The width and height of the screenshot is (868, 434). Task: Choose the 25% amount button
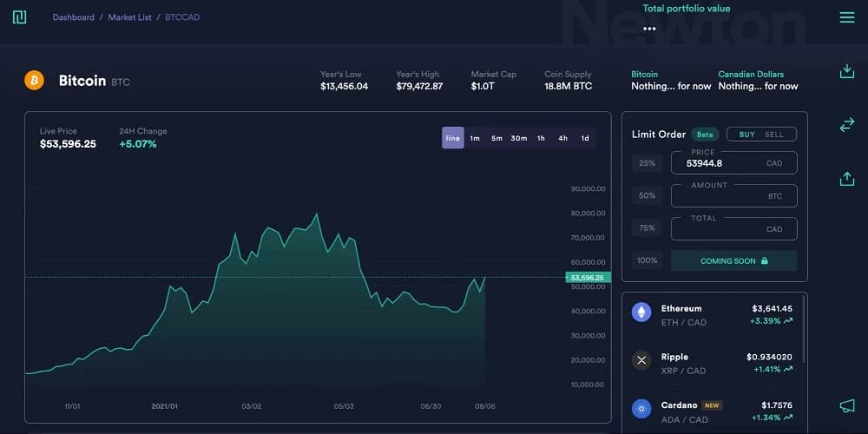click(648, 163)
